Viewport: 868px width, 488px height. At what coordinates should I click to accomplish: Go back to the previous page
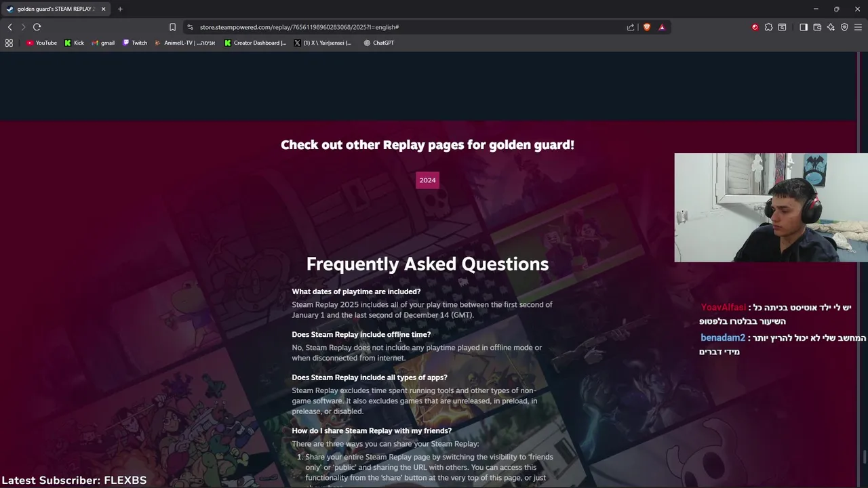click(9, 27)
